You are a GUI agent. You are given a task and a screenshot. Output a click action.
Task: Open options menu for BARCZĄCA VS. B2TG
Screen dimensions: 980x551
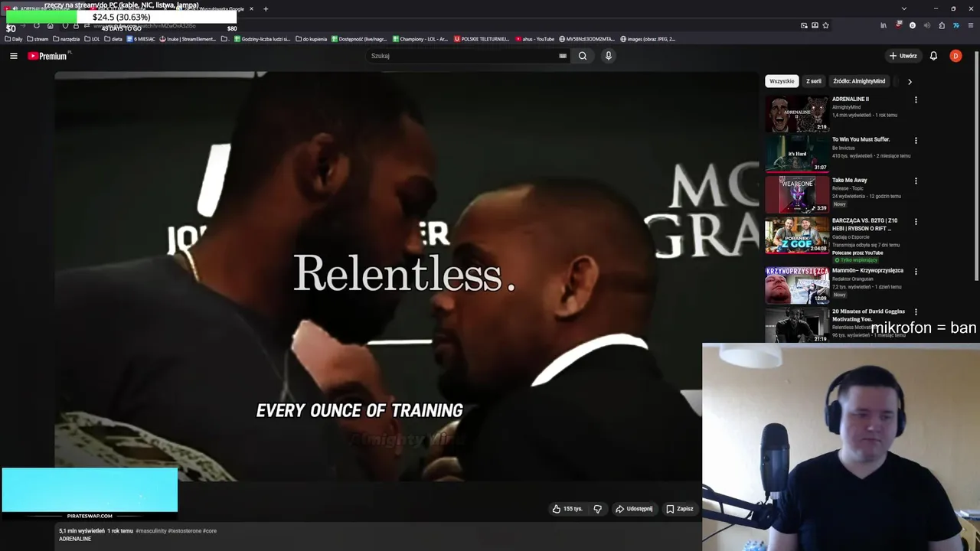pyautogui.click(x=916, y=222)
